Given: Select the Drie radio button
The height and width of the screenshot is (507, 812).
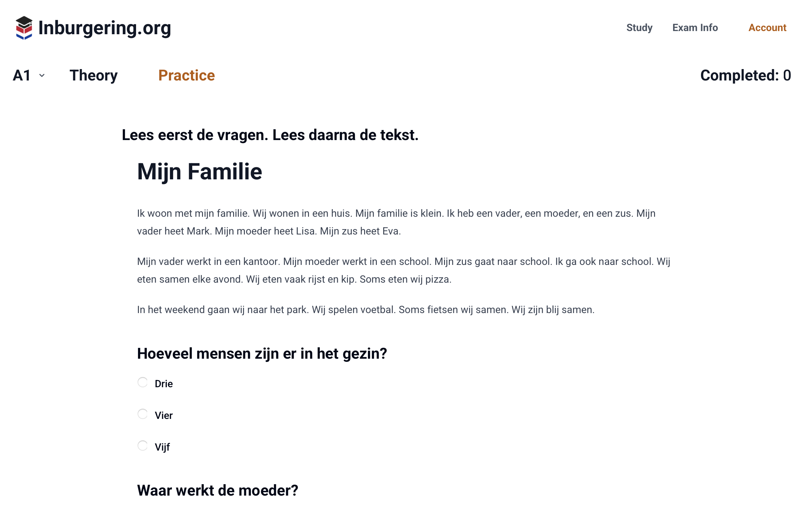Looking at the screenshot, I should tap(143, 382).
